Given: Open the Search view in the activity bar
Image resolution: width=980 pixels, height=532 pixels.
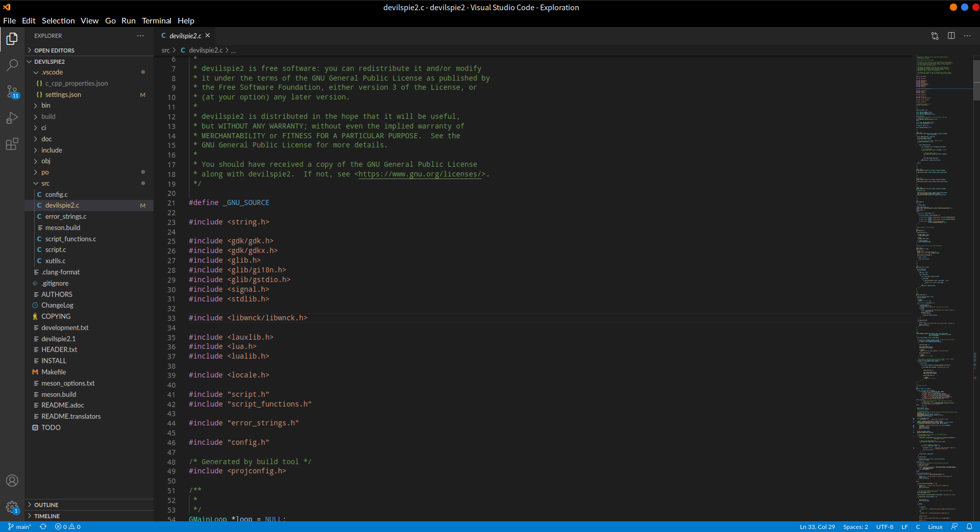Looking at the screenshot, I should coord(12,65).
